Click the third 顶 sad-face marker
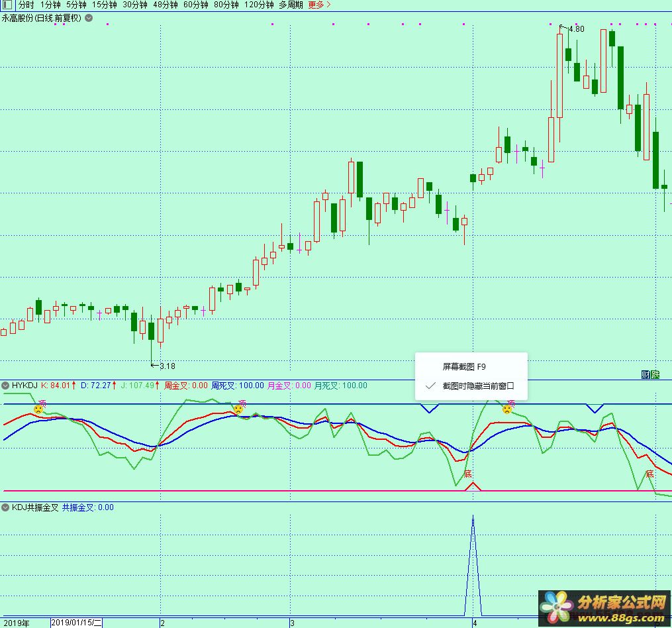The width and height of the screenshot is (672, 628). [x=507, y=409]
